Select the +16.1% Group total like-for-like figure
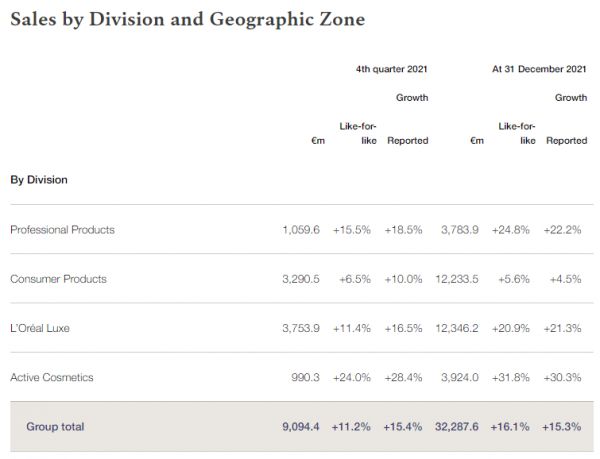The image size is (600, 459). [514, 427]
